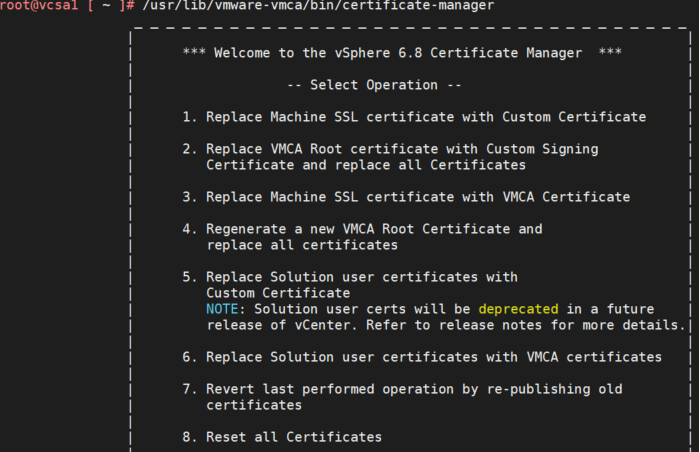The height and width of the screenshot is (452, 700).
Task: Click the word 'certificates' under option 7
Action: pos(254,405)
